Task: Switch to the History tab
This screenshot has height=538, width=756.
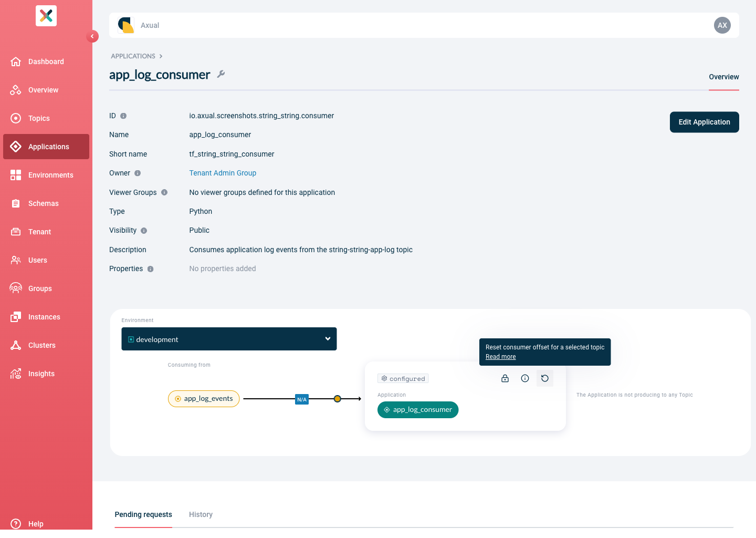Action: (201, 514)
